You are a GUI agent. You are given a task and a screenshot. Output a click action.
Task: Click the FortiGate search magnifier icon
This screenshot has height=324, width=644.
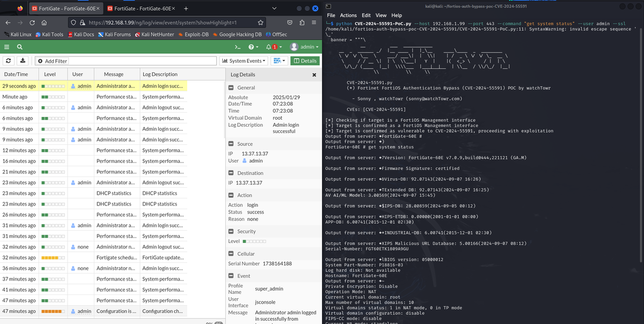point(19,47)
